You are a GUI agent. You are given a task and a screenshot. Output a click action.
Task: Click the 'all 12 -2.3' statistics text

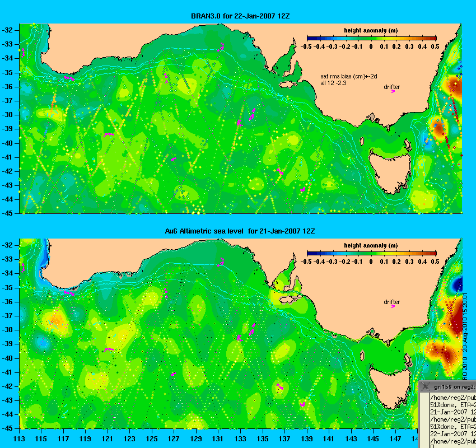(x=333, y=83)
